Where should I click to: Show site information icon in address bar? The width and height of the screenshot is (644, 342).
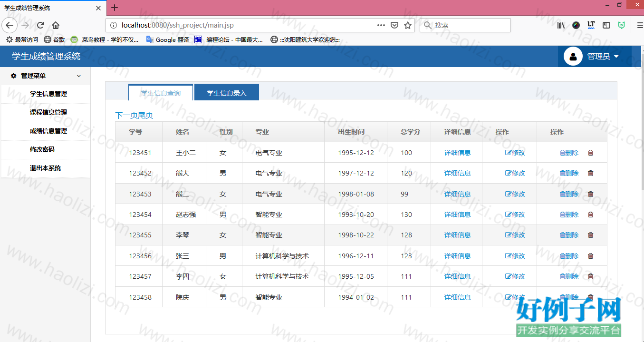(x=113, y=25)
